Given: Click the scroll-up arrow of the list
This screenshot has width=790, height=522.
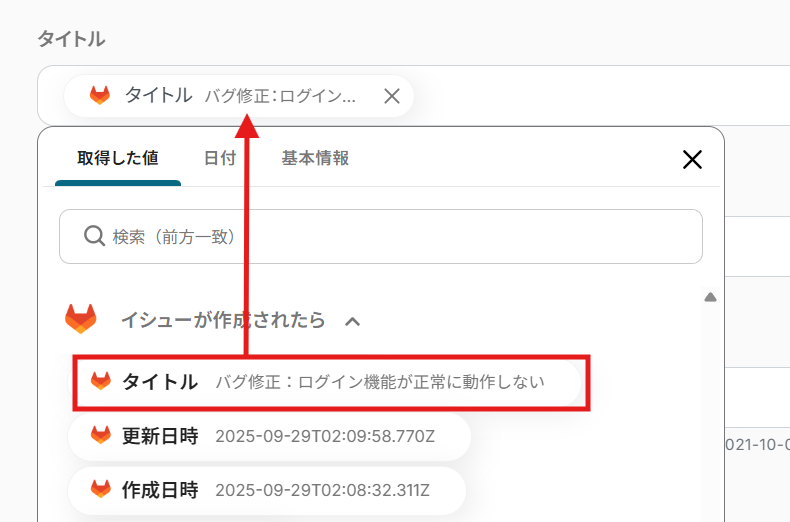Looking at the screenshot, I should [x=710, y=297].
